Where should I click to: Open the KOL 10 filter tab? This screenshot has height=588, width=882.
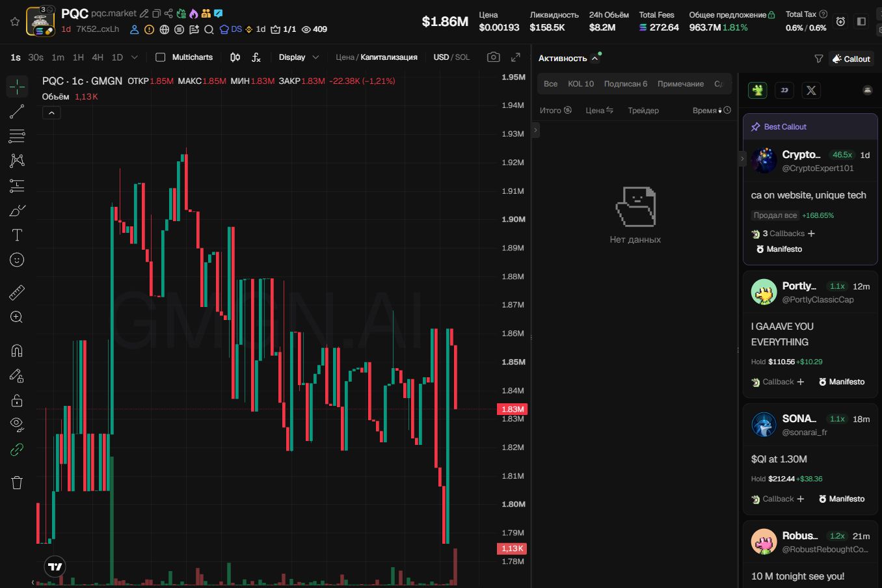point(581,84)
